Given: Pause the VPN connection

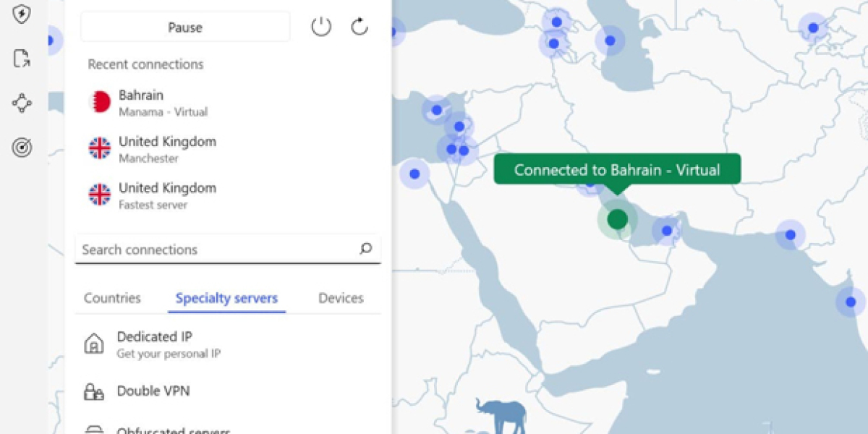Looking at the screenshot, I should click(x=185, y=27).
